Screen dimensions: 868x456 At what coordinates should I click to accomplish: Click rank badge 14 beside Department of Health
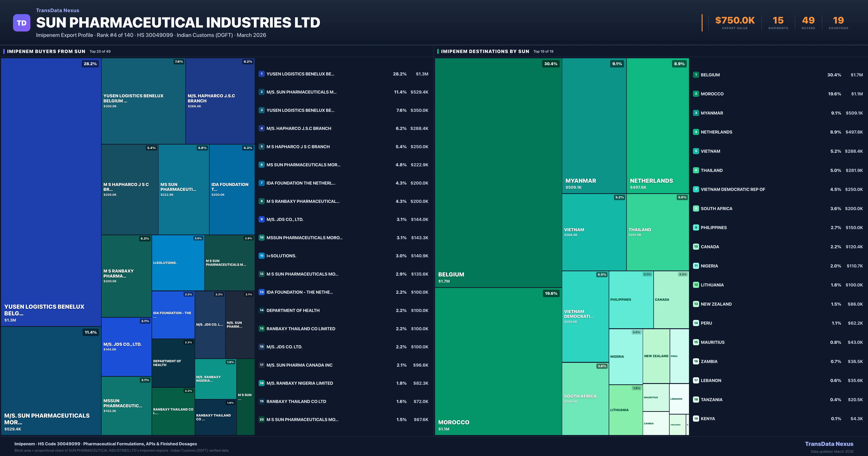261,310
